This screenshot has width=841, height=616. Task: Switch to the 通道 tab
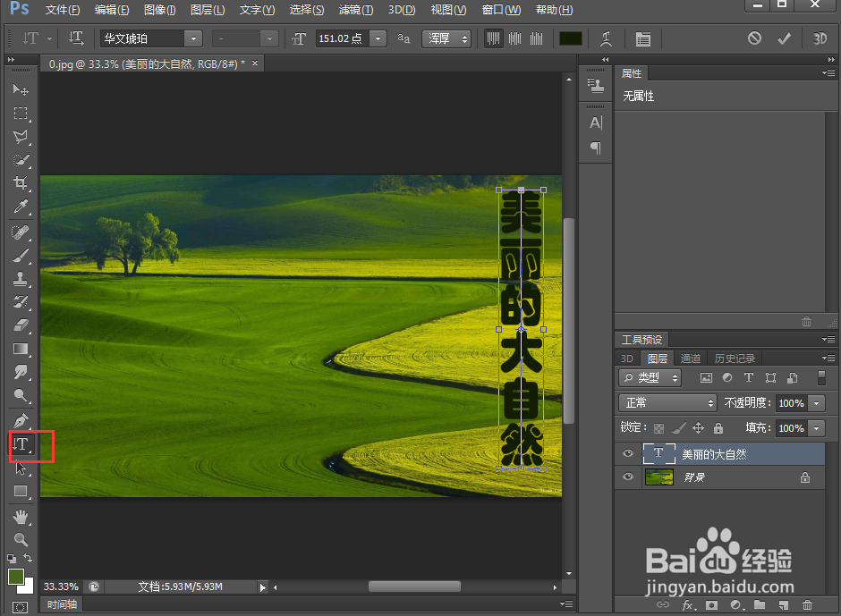tap(691, 359)
